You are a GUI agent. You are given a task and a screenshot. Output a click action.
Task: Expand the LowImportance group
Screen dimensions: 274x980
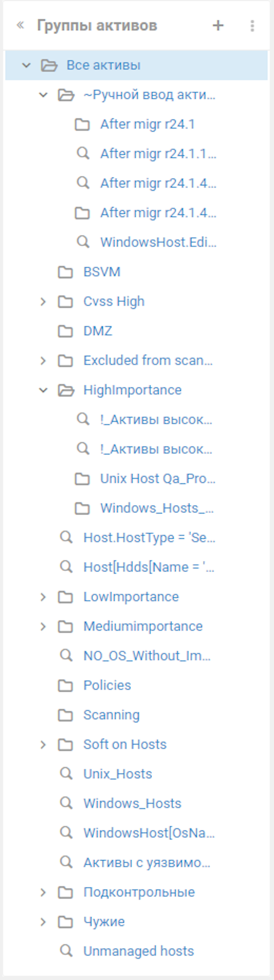click(x=43, y=597)
